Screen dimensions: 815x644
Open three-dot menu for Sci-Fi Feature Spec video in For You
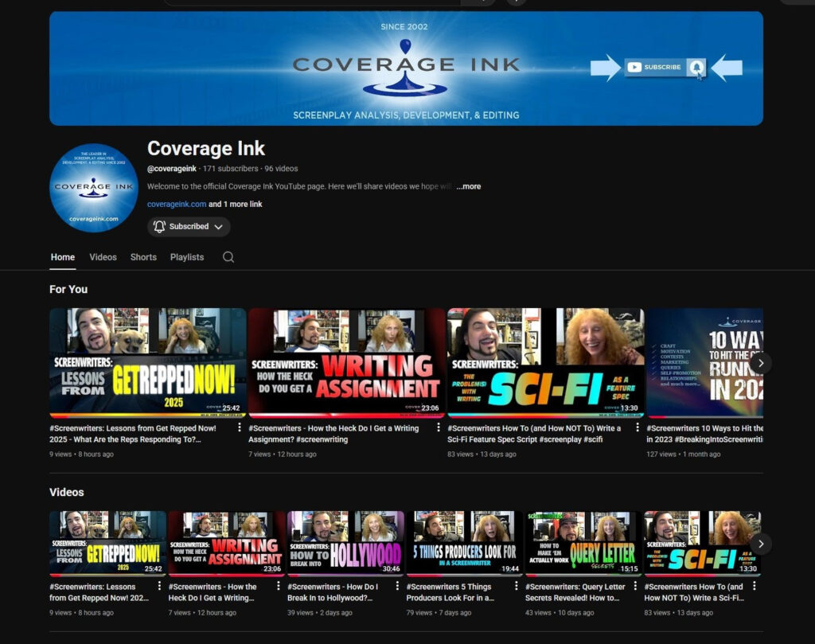[x=636, y=427]
